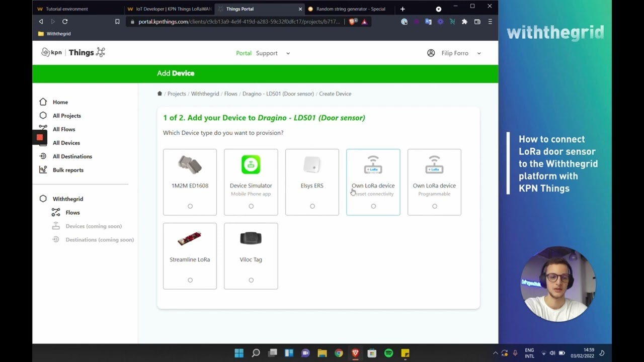Open Microsoft Store from the taskbar
Viewport: 644px width, 362px height.
372,353
